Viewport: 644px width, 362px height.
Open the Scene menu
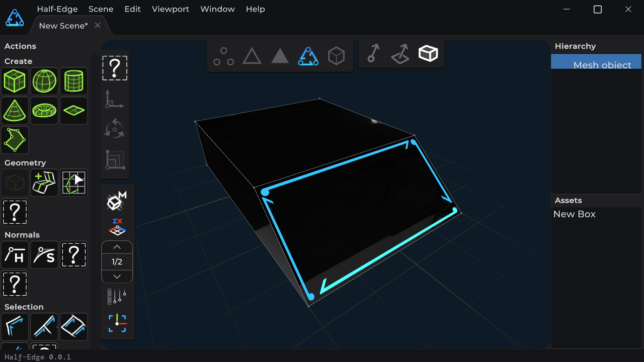(101, 9)
